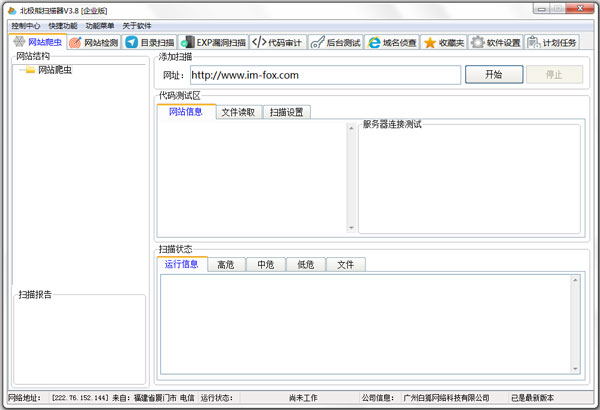Viewport: 600px width, 410px height.
Task: Switch to the 高危 status tab
Action: tap(226, 265)
